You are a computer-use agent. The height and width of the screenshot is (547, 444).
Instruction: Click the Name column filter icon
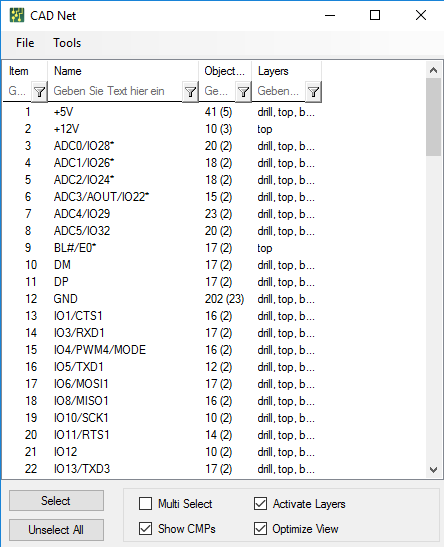190,92
